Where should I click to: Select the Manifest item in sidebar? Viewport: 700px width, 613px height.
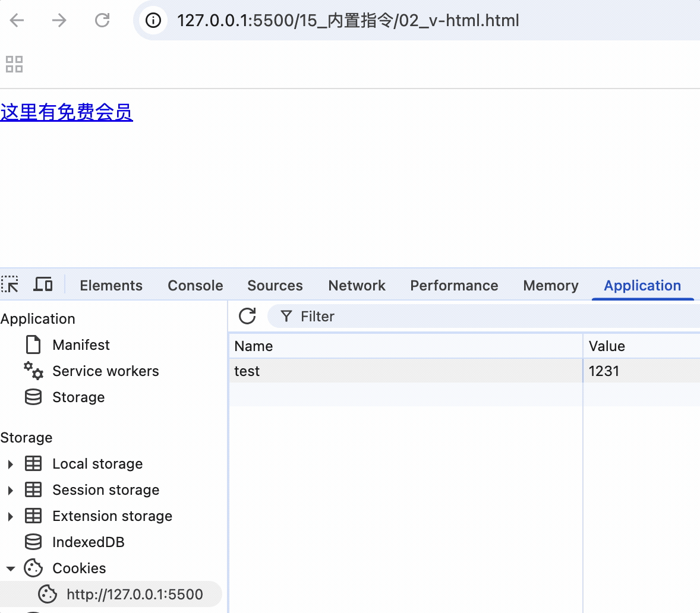(81, 345)
